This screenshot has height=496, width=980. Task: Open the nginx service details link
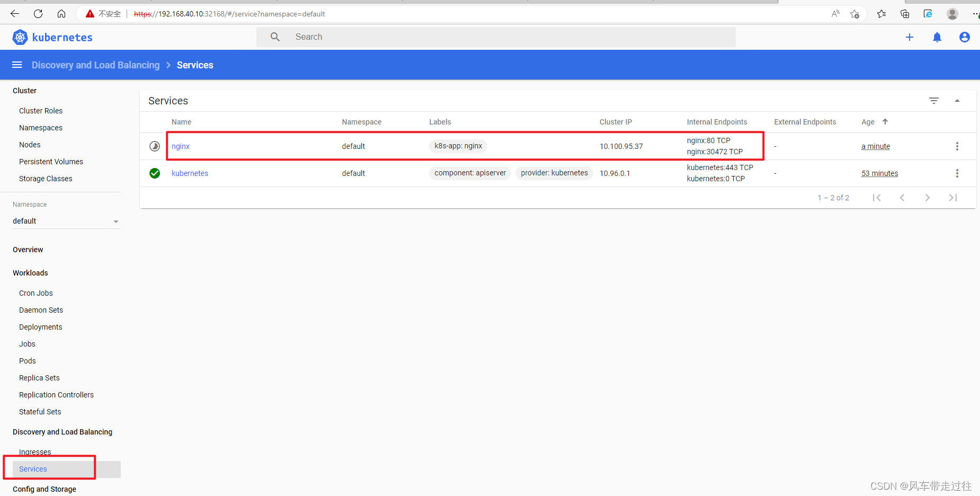(x=180, y=146)
